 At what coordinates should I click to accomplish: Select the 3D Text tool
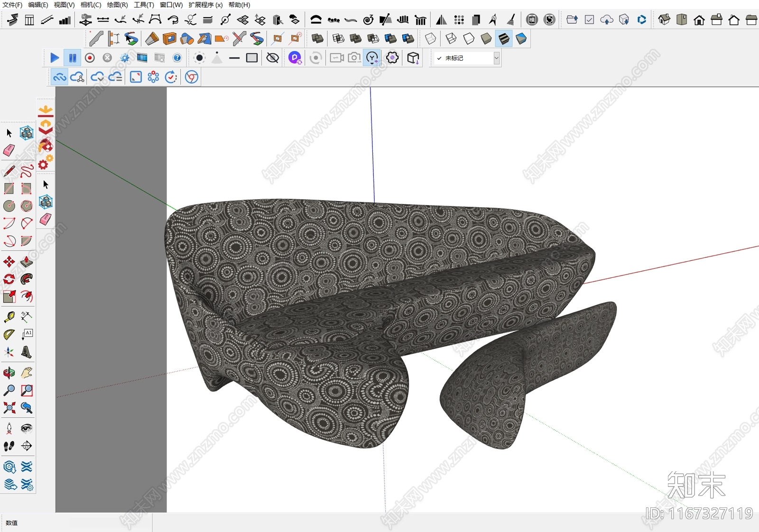tap(27, 352)
